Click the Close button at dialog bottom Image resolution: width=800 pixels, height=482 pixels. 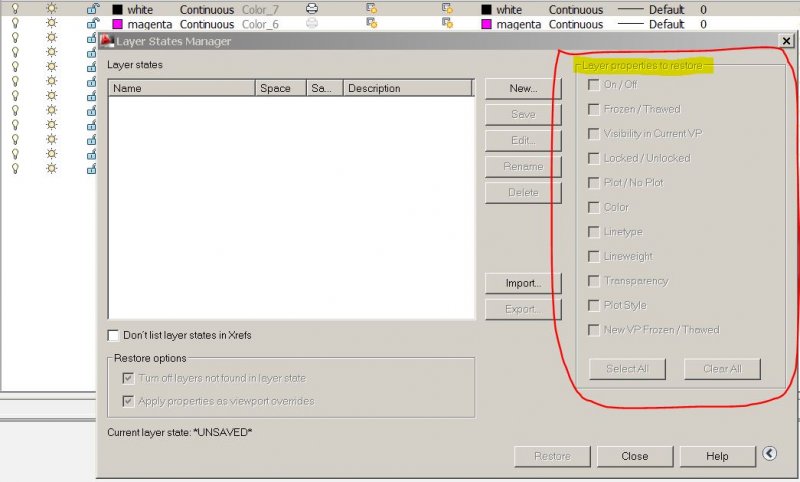(635, 456)
